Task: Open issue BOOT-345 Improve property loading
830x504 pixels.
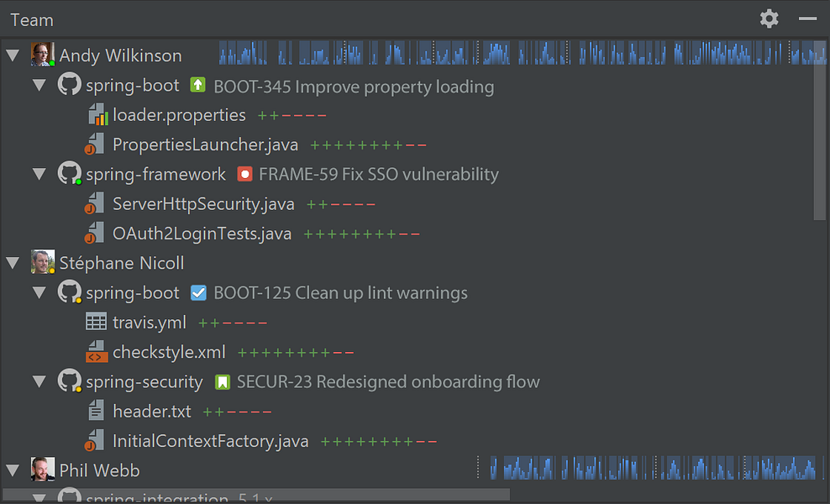Action: tap(354, 87)
